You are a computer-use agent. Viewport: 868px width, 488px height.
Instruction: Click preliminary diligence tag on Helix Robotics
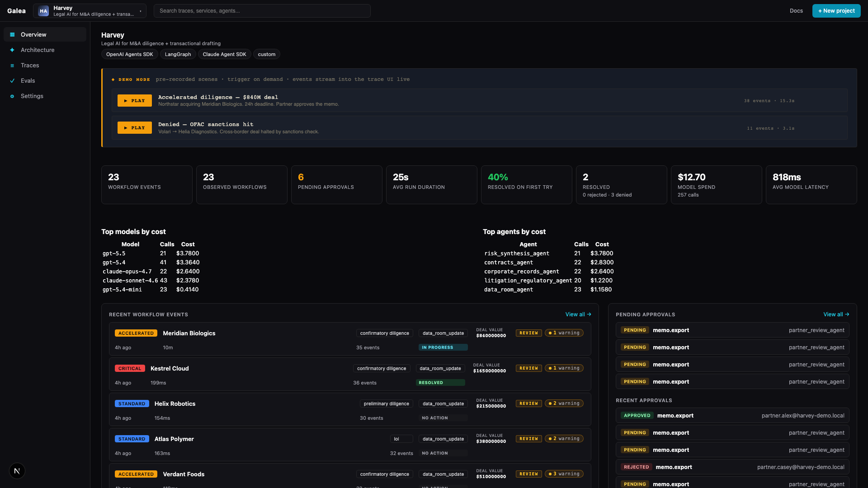(387, 404)
